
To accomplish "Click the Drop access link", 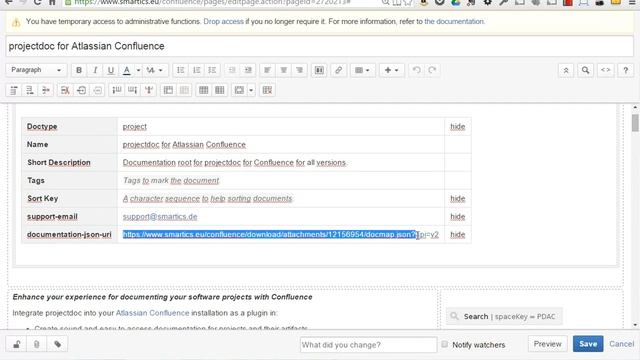I will tap(223, 22).
